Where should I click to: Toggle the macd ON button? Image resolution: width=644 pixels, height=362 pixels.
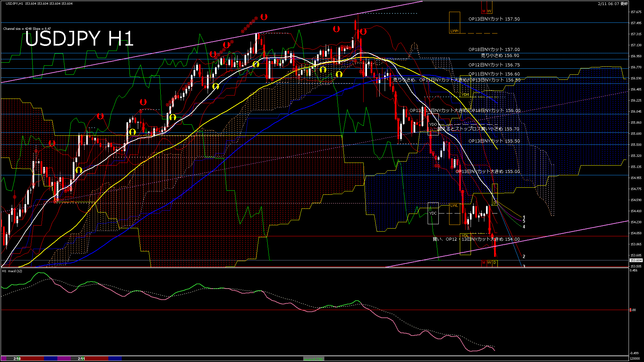[314, 359]
